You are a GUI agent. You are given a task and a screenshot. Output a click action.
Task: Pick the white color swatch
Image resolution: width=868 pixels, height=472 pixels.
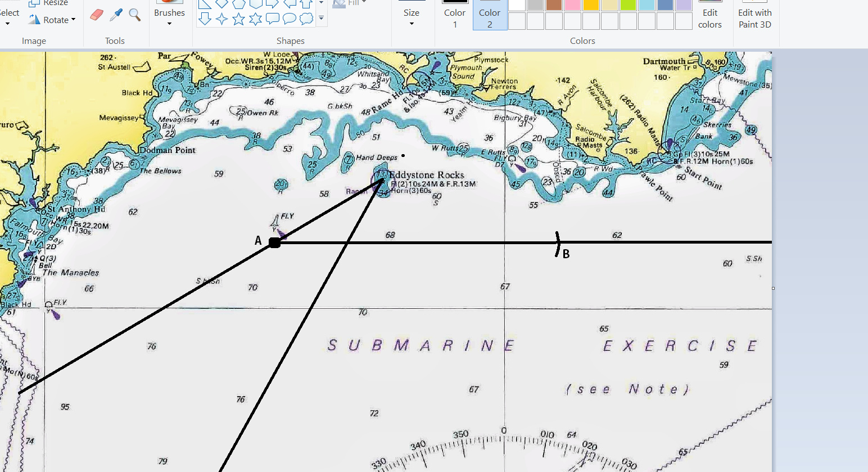tap(517, 5)
